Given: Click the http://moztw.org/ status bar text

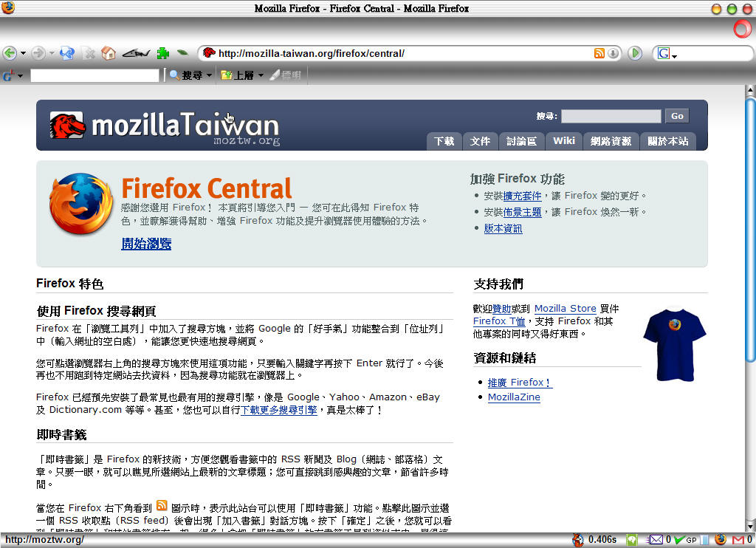Looking at the screenshot, I should (44, 540).
